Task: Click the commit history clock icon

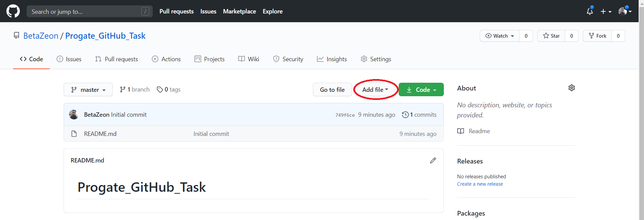Action: click(405, 115)
